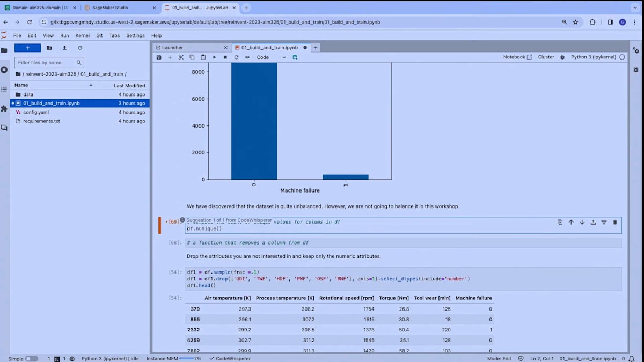
Task: Duplicate the active cell with the copy icon
Action: [x=560, y=222]
